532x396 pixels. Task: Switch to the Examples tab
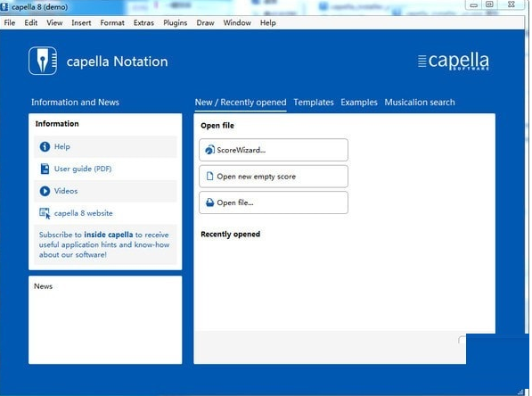(x=359, y=103)
